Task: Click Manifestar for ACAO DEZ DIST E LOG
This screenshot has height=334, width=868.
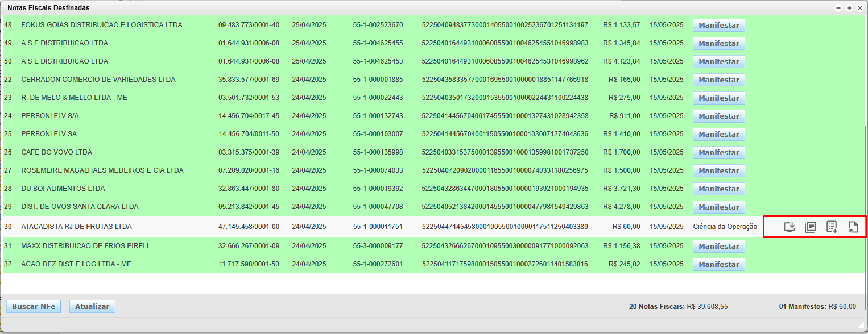Action: (718, 265)
